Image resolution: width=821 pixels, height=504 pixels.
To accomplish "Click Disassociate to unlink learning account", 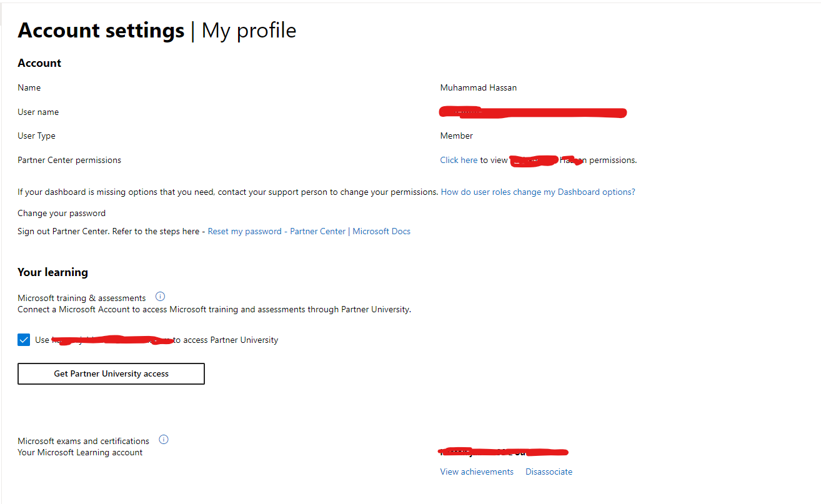I will [549, 471].
